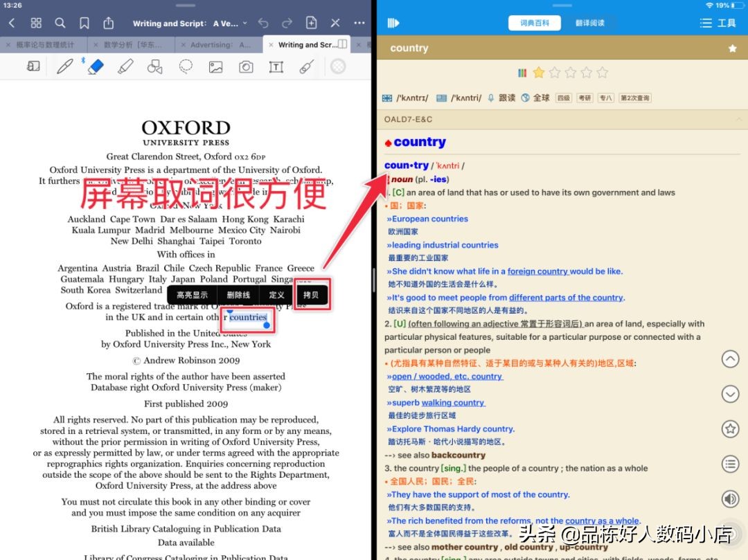The width and height of the screenshot is (748, 560).
Task: Tap the speaker icon to hear pronunciation
Action: [730, 498]
